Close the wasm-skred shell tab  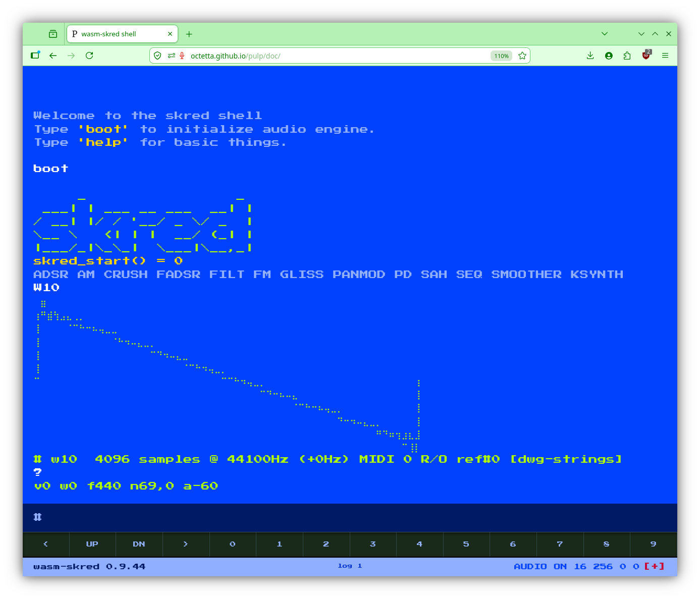coord(170,34)
